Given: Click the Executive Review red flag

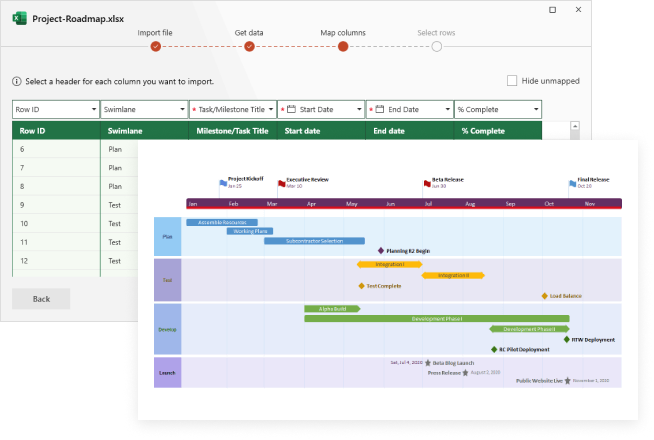Looking at the screenshot, I should point(281,183).
